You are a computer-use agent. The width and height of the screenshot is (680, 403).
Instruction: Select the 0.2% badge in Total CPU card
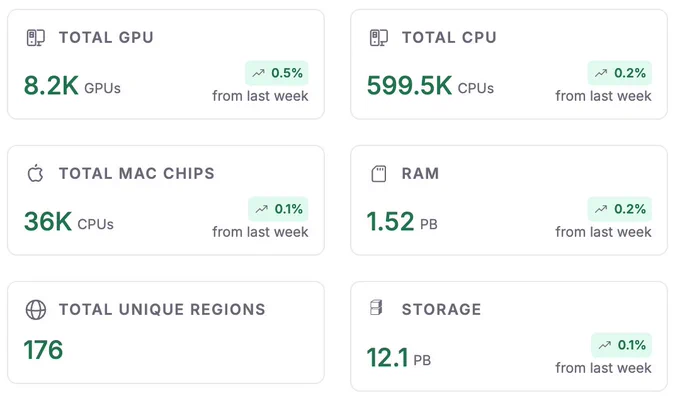pos(620,73)
